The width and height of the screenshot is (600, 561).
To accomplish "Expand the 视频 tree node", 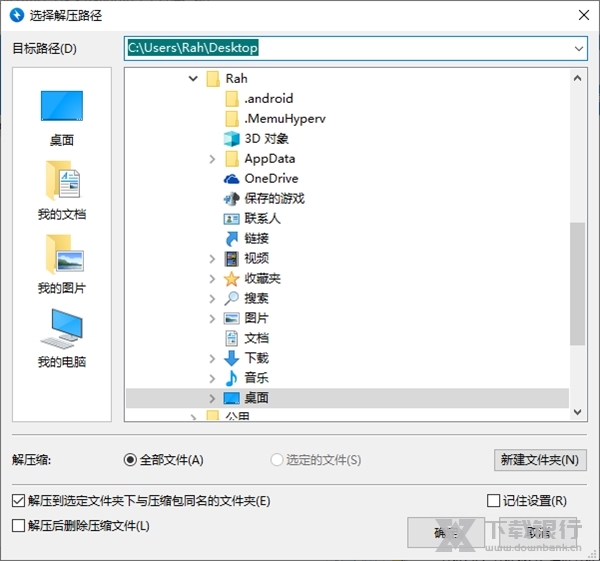I will point(212,259).
